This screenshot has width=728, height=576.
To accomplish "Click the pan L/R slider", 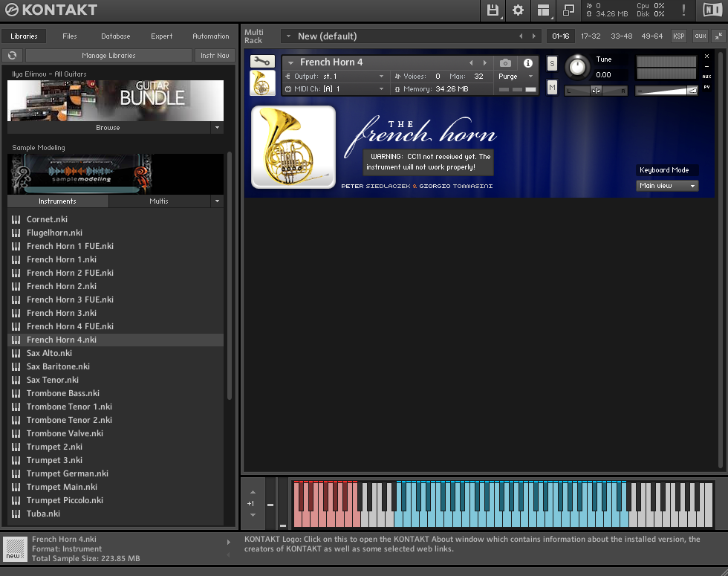I will point(596,91).
